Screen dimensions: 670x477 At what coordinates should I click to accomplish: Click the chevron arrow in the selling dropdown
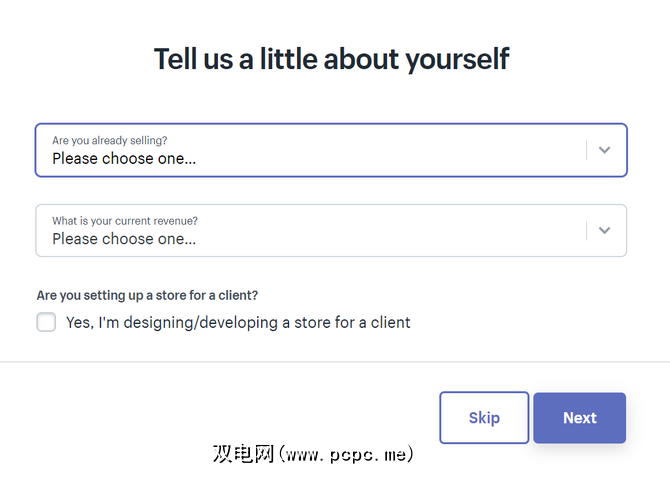pos(604,150)
